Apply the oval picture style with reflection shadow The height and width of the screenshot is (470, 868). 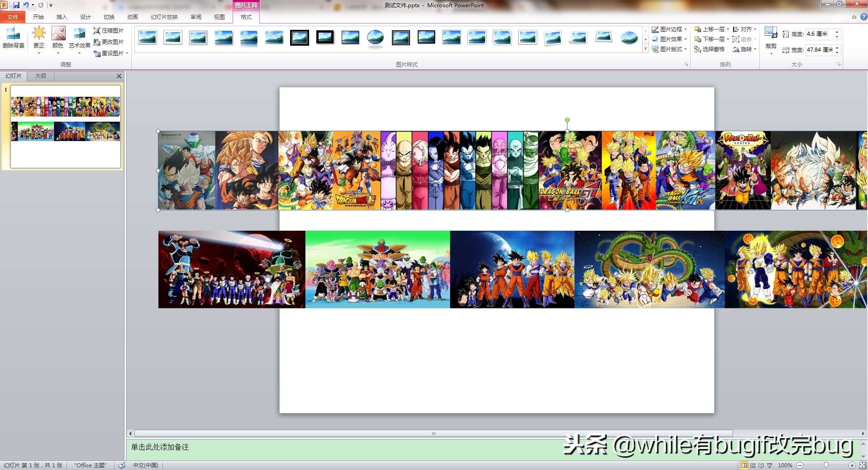point(375,38)
